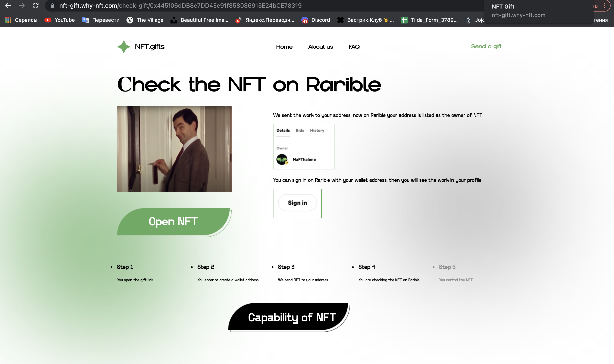614x364 pixels.
Task: Click the padlock site info icon
Action: [x=52, y=6]
